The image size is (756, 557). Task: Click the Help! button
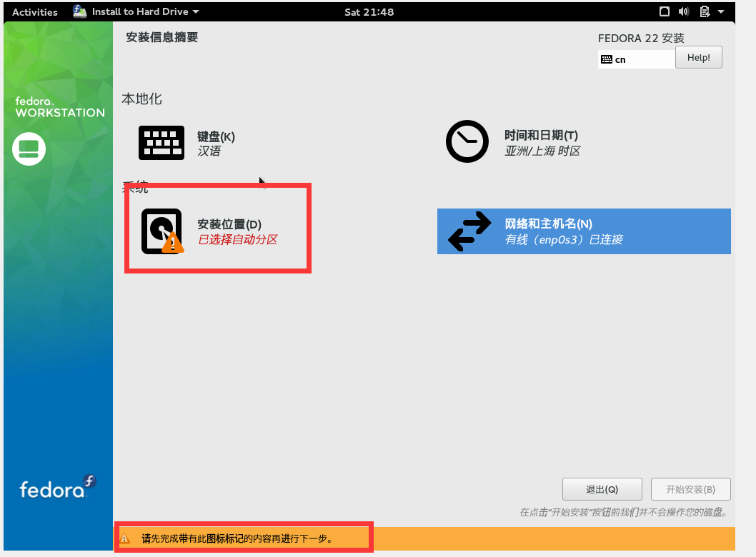click(698, 57)
